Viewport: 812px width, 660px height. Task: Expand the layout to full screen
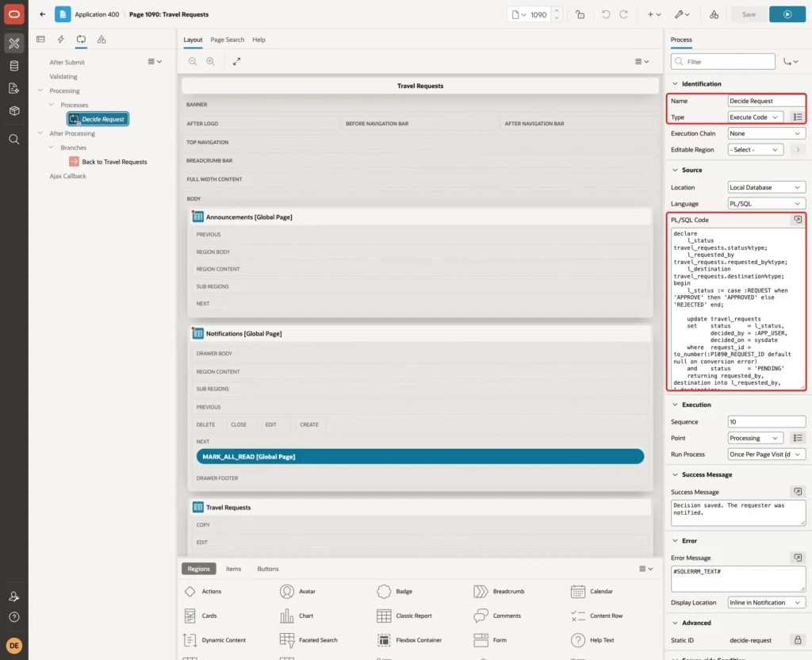point(236,61)
